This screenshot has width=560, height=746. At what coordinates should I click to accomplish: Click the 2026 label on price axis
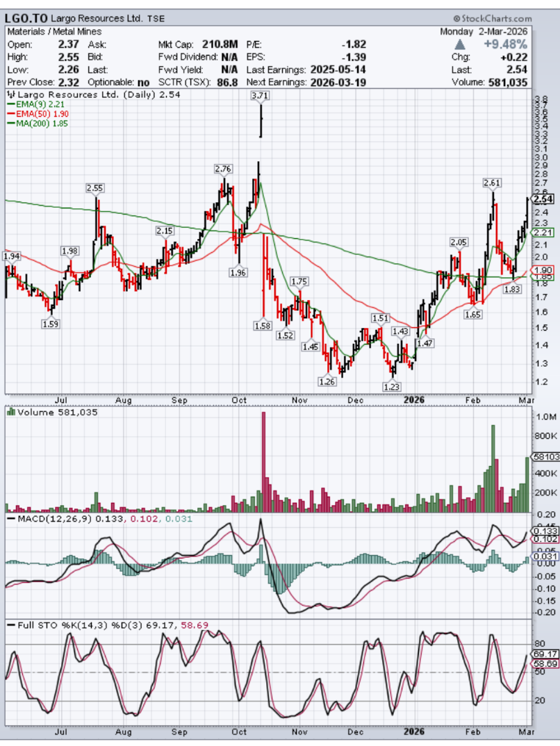(414, 399)
